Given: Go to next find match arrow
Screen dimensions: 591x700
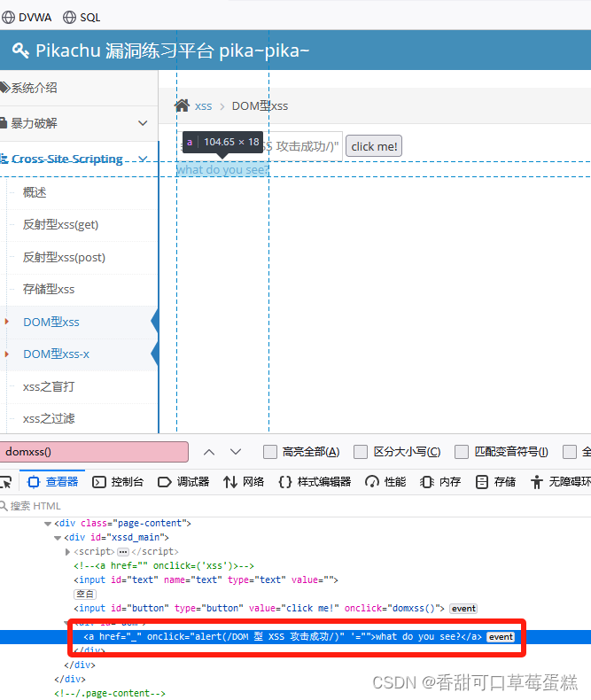Looking at the screenshot, I should point(236,452).
